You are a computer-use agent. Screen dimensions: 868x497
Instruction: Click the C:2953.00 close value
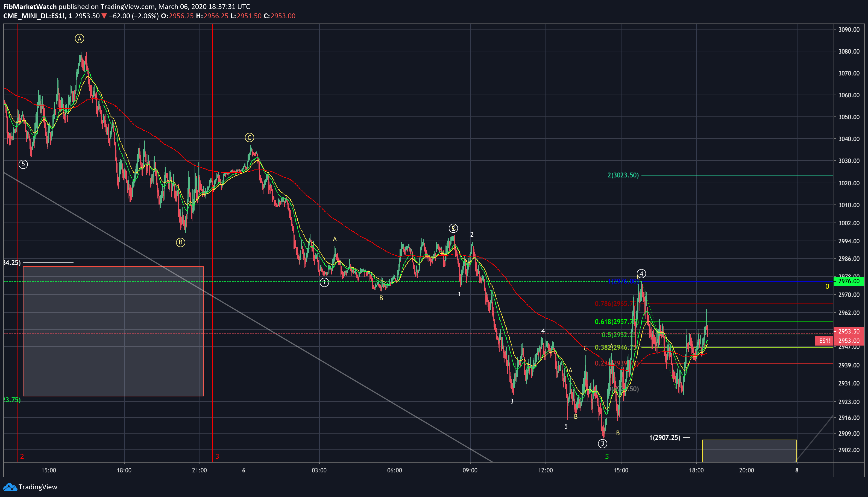(x=279, y=16)
